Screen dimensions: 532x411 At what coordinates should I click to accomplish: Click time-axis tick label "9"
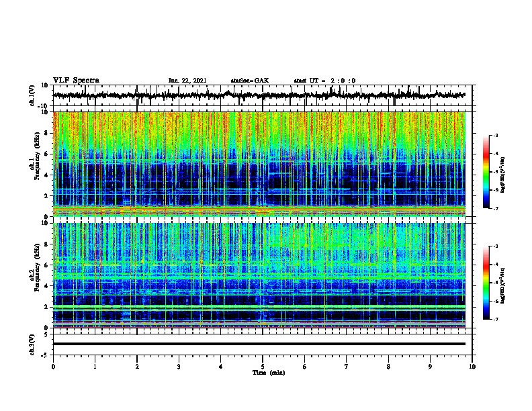[430, 367]
